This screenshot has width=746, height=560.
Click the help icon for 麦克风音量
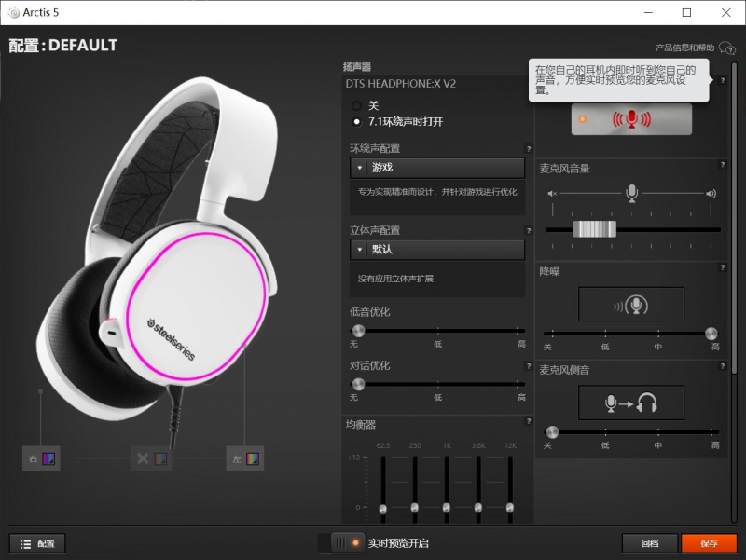click(x=723, y=165)
